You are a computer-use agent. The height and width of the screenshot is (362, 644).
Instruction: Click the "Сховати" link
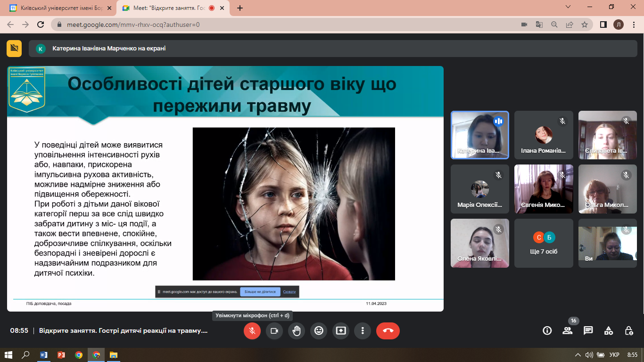[x=289, y=292]
